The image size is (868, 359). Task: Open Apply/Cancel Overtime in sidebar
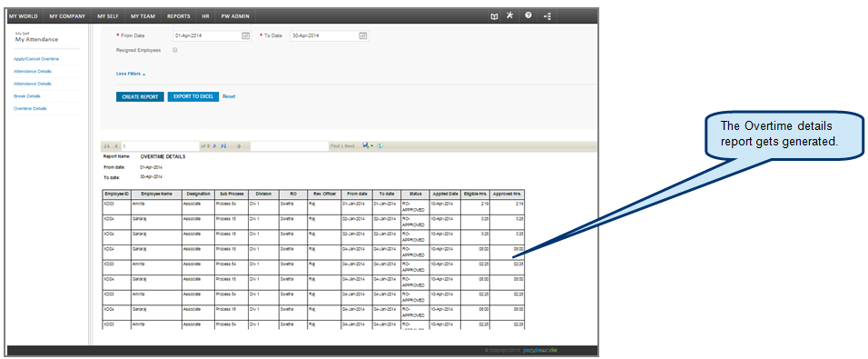pos(36,59)
